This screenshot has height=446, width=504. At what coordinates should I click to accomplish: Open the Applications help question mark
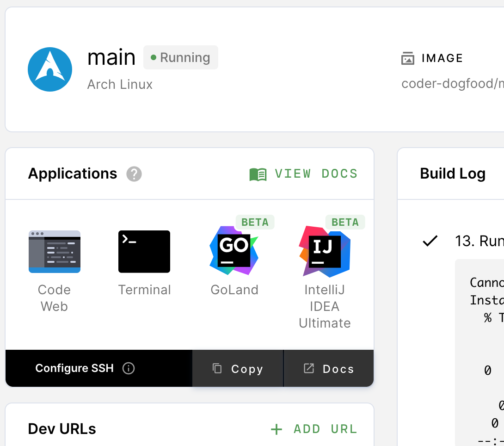click(134, 174)
